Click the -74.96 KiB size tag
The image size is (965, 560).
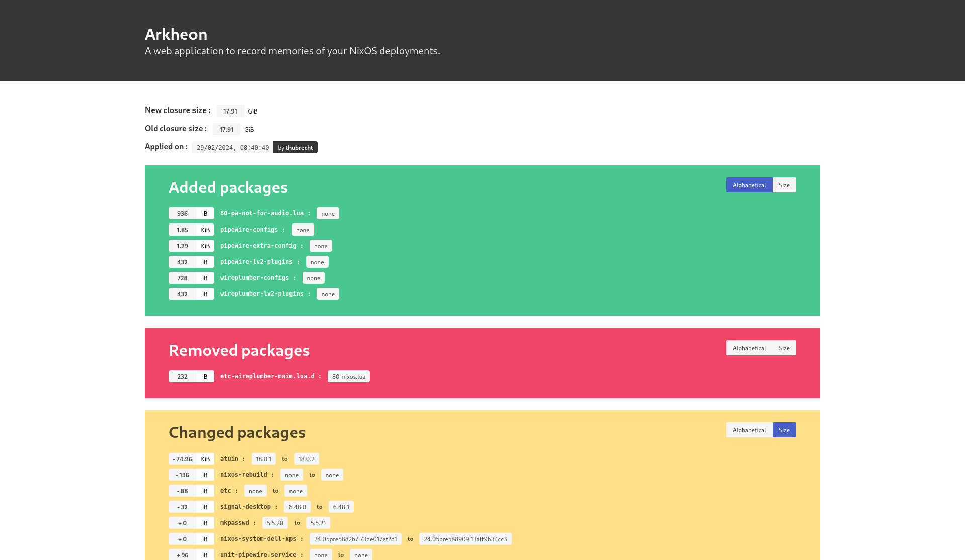[191, 459]
